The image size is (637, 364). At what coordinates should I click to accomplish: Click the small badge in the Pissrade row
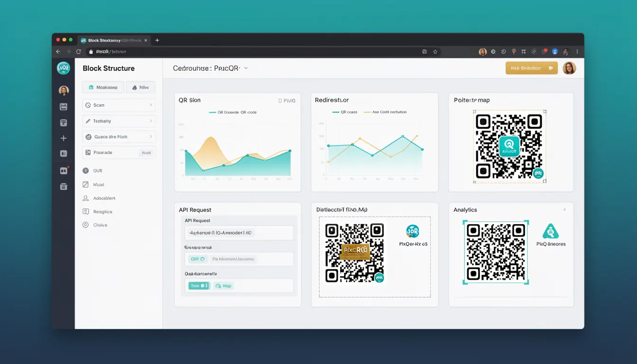pyautogui.click(x=146, y=153)
